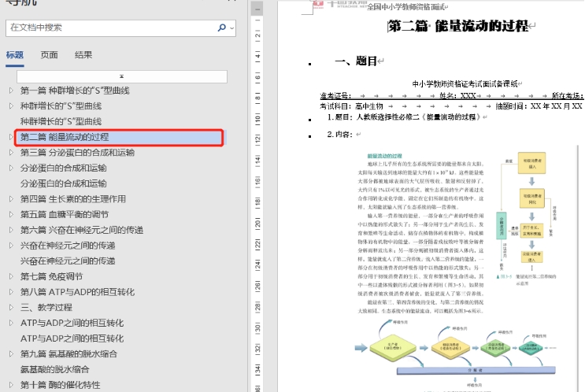Expand the 第一篇 种群增长的"S"型曲线 heading triangle

tap(11, 91)
